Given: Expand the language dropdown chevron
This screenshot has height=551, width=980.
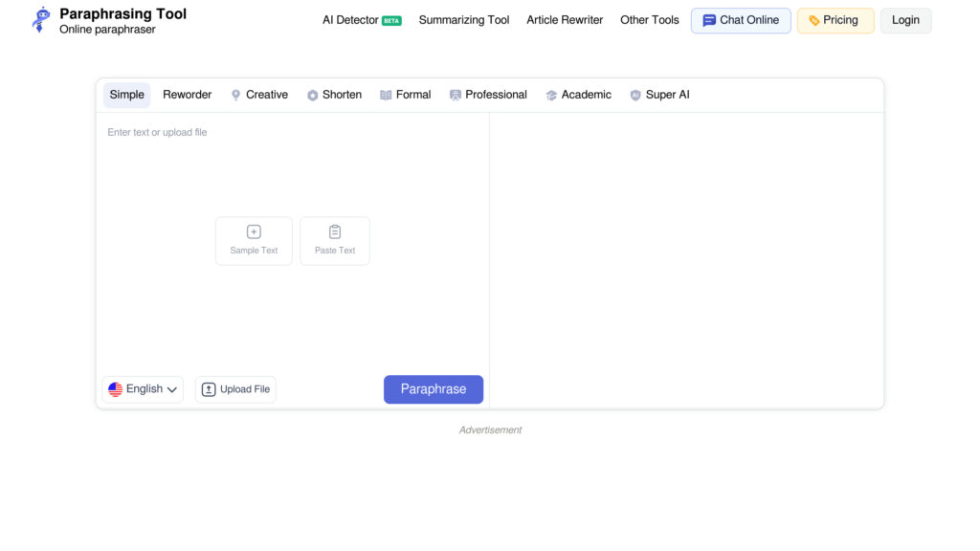Looking at the screenshot, I should (172, 389).
